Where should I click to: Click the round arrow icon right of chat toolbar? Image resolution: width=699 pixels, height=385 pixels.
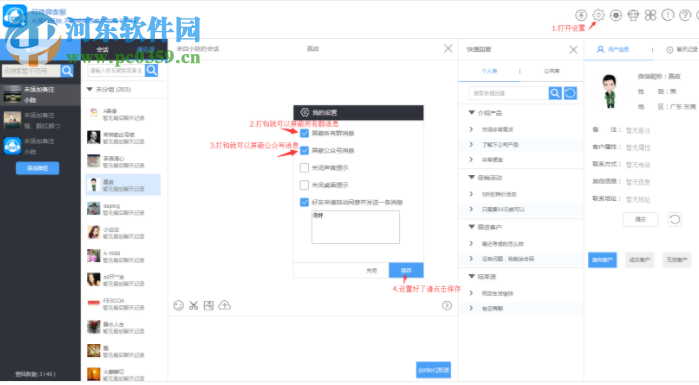pyautogui.click(x=447, y=306)
